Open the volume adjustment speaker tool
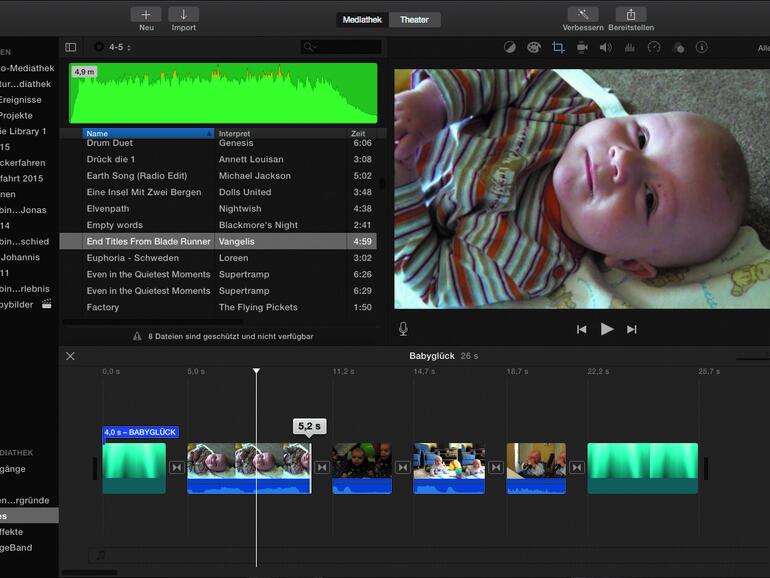 [606, 47]
